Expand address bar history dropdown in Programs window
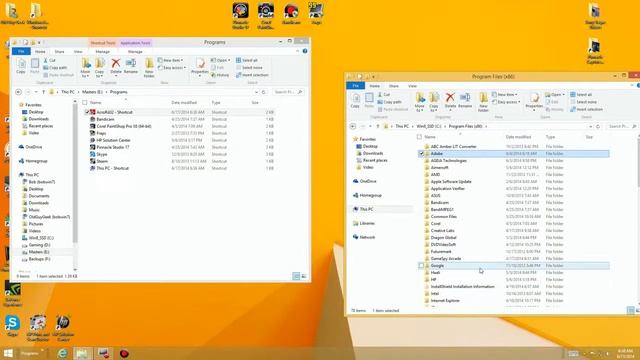Image resolution: width=640 pixels, height=360 pixels. point(256,92)
